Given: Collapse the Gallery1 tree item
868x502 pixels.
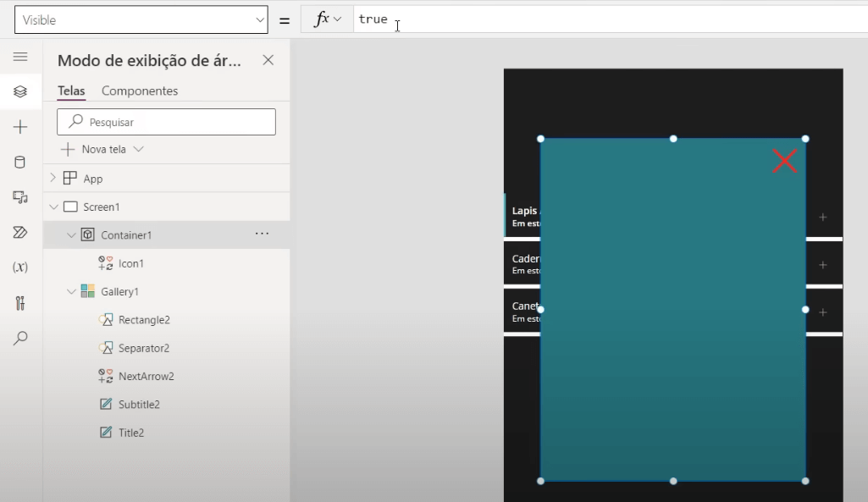Looking at the screenshot, I should pyautogui.click(x=70, y=291).
